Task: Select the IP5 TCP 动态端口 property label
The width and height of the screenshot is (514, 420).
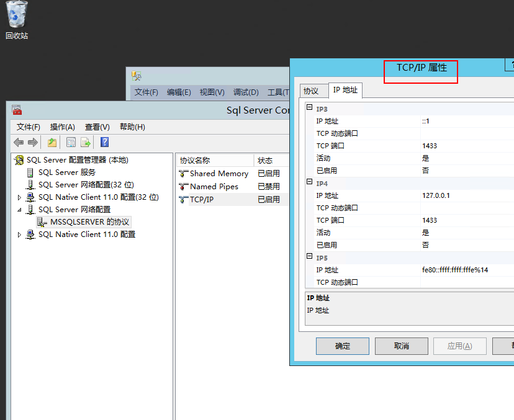Action: point(337,282)
